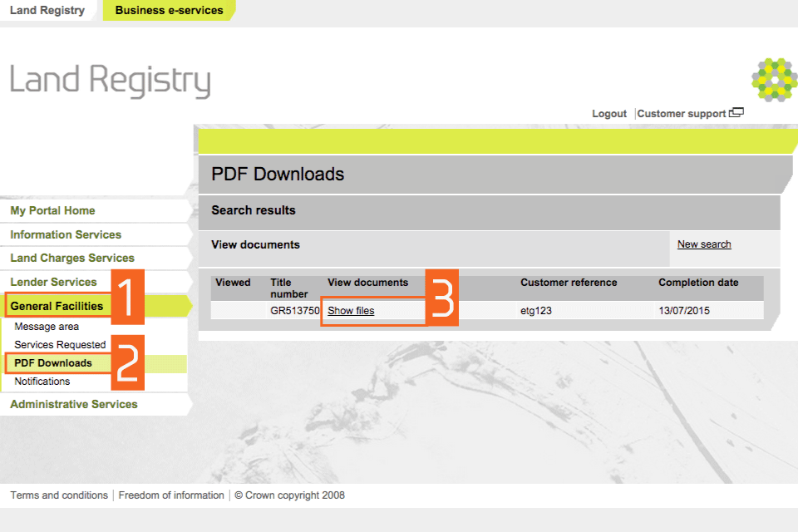Screen dimensions: 798x532
Task: Select Services Requested in sidebar
Action: click(x=60, y=345)
